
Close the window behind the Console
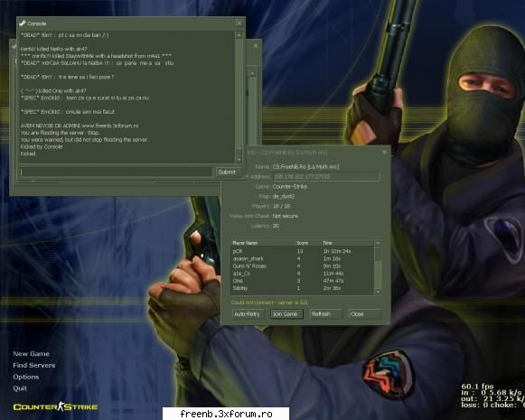click(x=256, y=46)
